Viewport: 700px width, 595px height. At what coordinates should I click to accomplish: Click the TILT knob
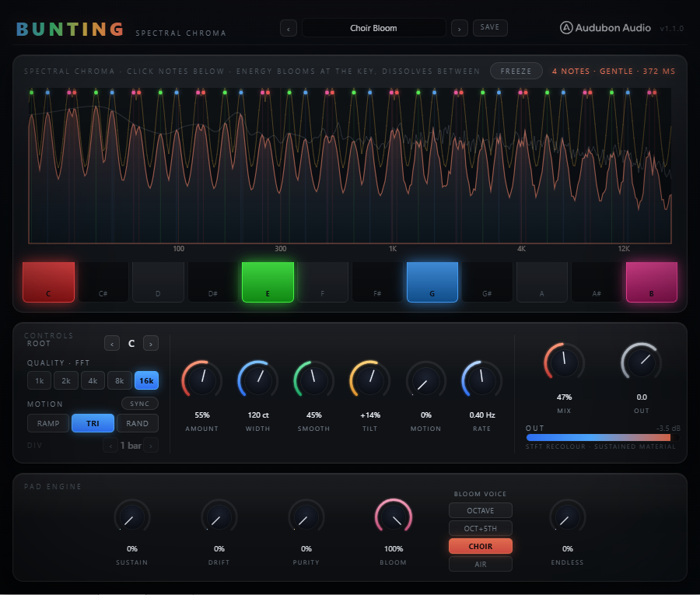(370, 380)
